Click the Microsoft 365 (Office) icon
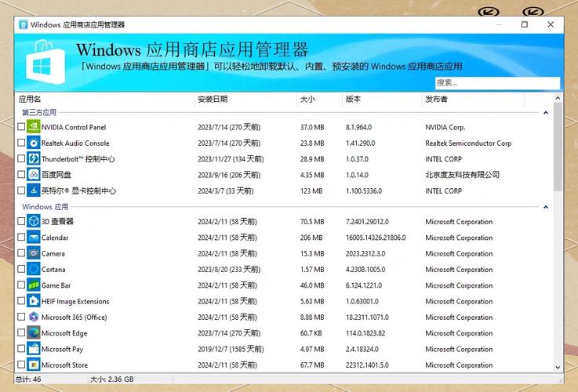 point(33,317)
